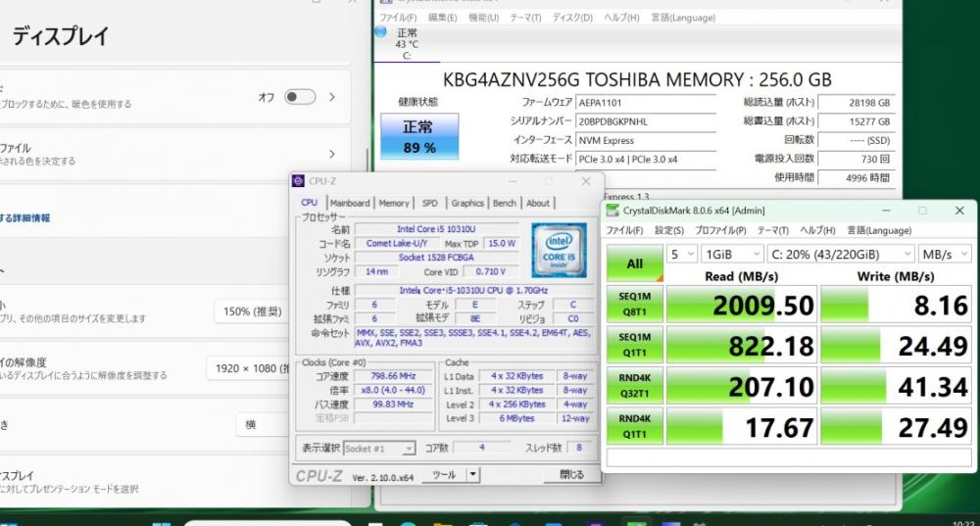Click the Intel Core i5 logo in CPU-Z
The image size is (980, 526).
pyautogui.click(x=559, y=250)
